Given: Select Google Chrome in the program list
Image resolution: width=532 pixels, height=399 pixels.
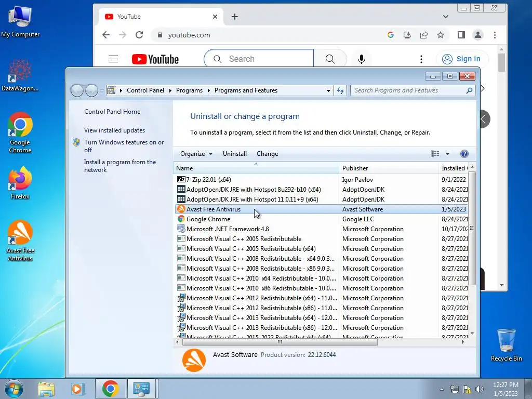Looking at the screenshot, I should [321, 219].
